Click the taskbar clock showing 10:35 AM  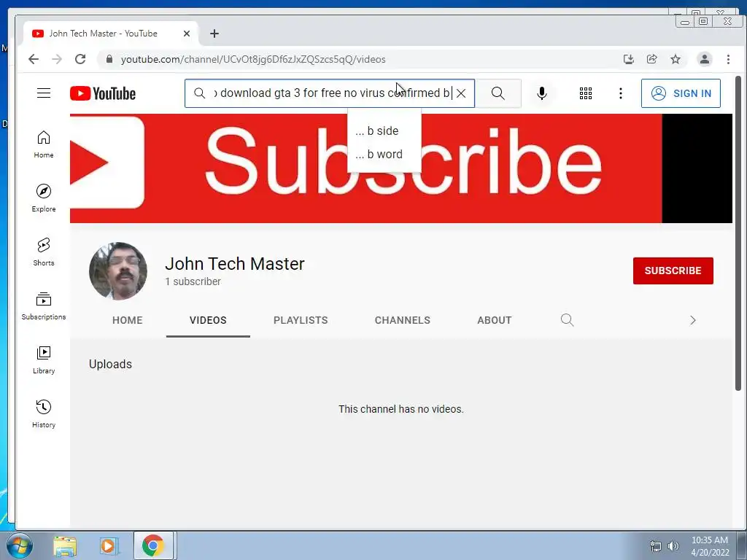[x=710, y=546]
